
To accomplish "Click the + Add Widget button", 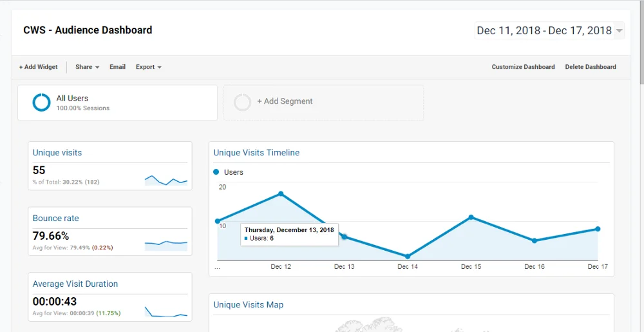I will click(x=38, y=67).
